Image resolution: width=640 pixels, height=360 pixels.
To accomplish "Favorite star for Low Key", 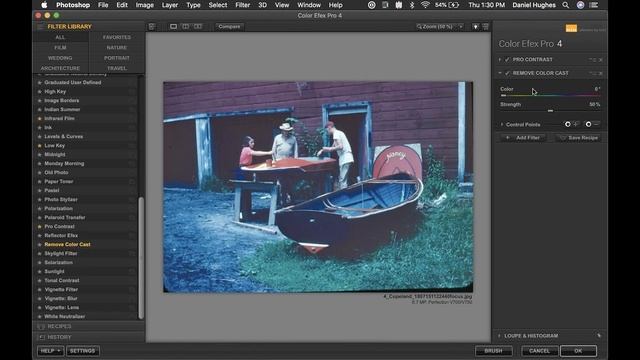I will [x=40, y=146].
